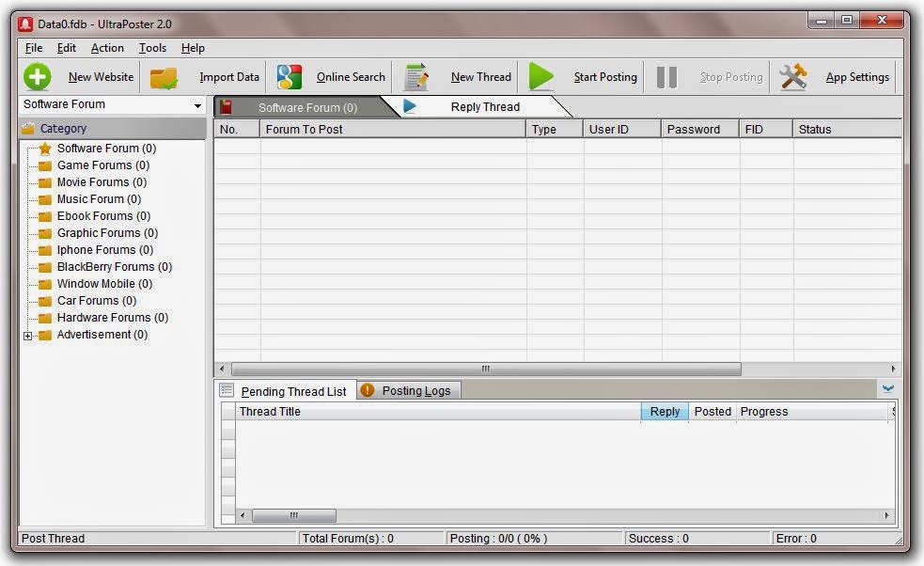Screen dimensions: 924x566
Task: Click the Category header folder icon
Action: (x=27, y=128)
